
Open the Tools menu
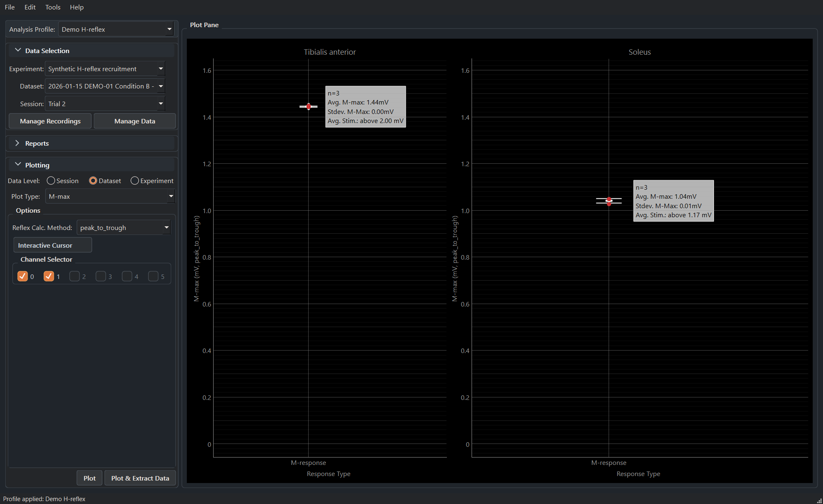point(53,7)
